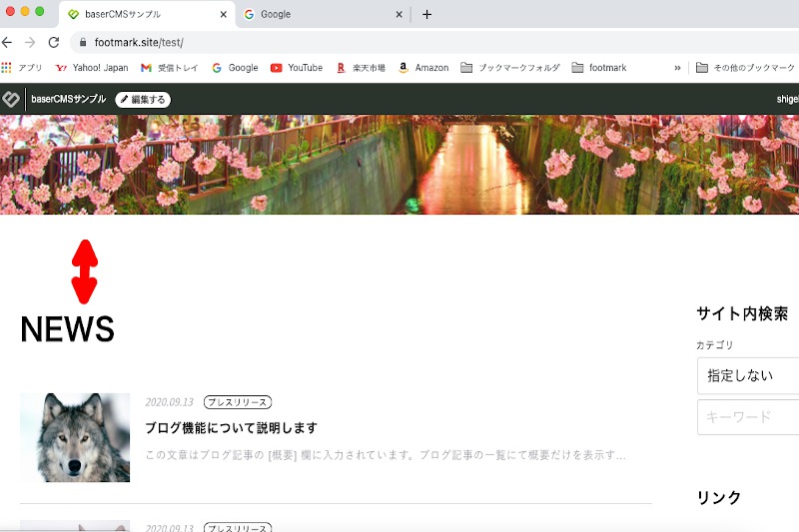The image size is (799, 532).
Task: Open the アプリ apps grid bookmark
Action: (x=22, y=68)
